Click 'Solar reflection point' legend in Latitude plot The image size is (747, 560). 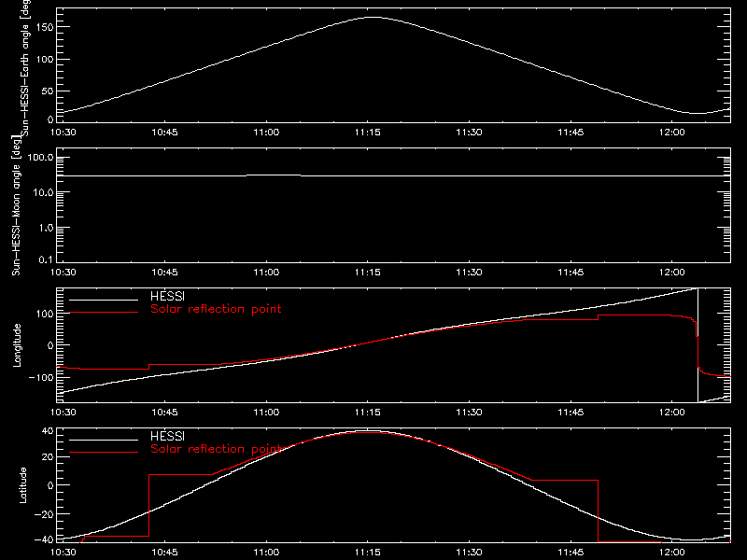tap(216, 449)
